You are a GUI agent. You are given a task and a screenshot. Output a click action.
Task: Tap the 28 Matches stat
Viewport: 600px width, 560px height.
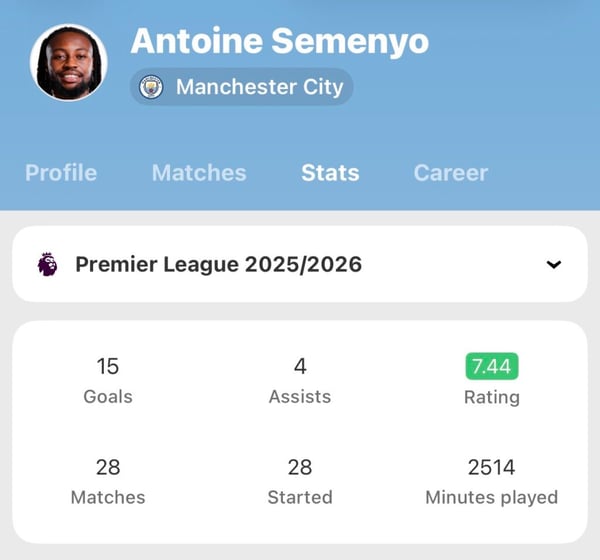(108, 467)
